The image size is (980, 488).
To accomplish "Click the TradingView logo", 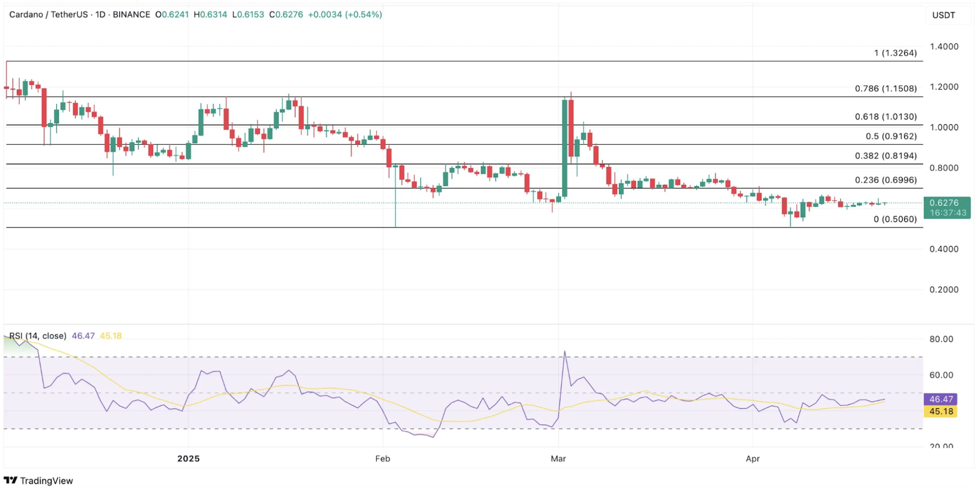I will [x=38, y=480].
